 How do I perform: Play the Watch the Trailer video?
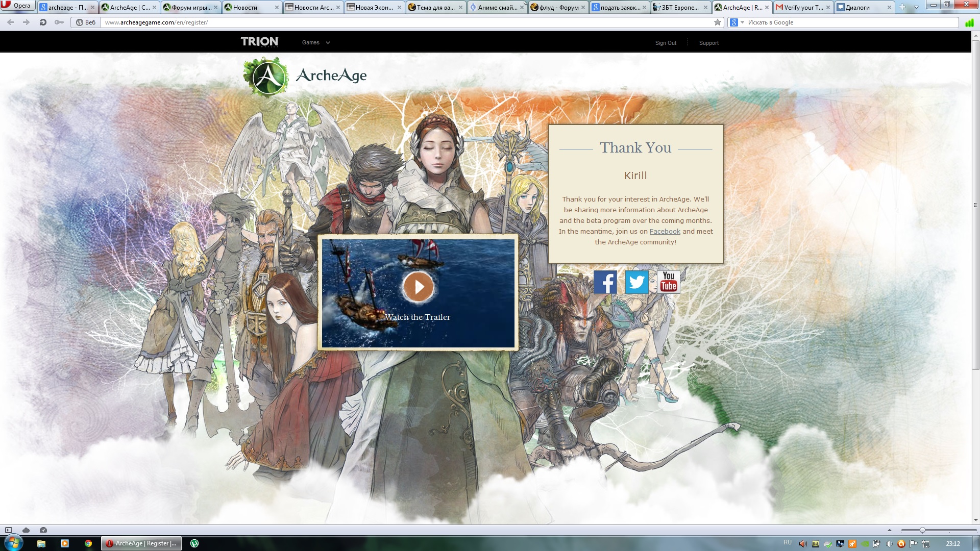(418, 287)
